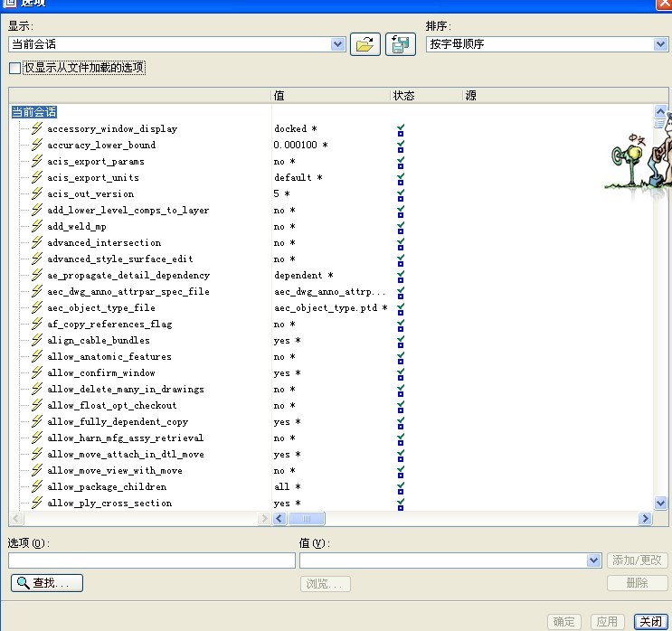
Task: Click the value 'docked *'
Action: point(295,128)
